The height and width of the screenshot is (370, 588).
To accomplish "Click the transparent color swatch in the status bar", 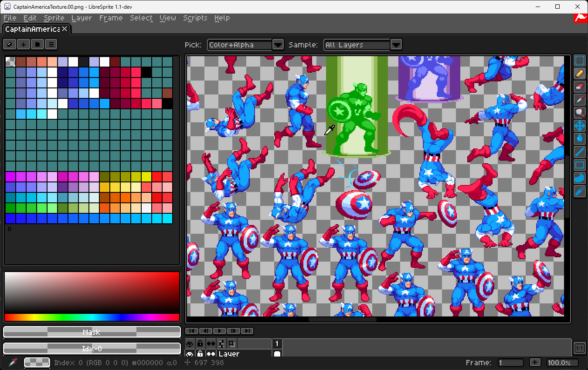I will click(37, 362).
